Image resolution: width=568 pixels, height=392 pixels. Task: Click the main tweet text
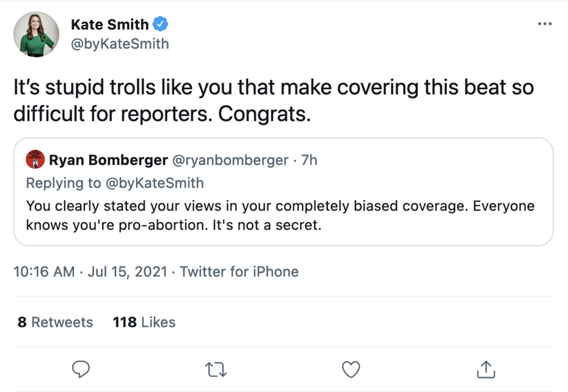pos(273,101)
